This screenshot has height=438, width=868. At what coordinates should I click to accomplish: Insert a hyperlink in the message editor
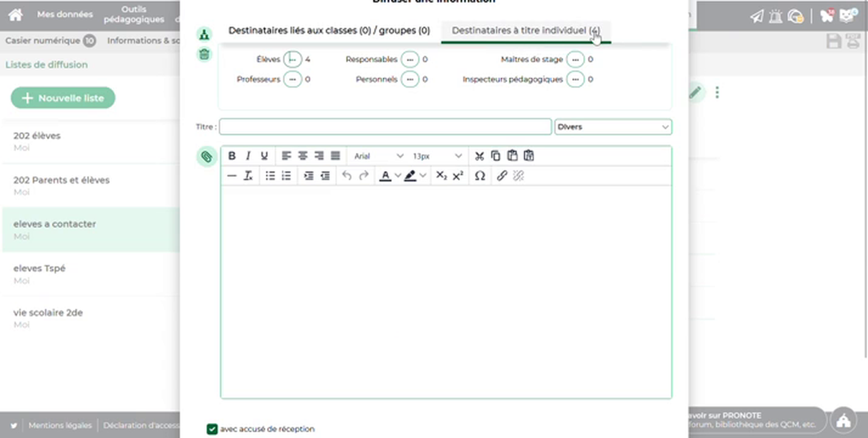pyautogui.click(x=501, y=176)
